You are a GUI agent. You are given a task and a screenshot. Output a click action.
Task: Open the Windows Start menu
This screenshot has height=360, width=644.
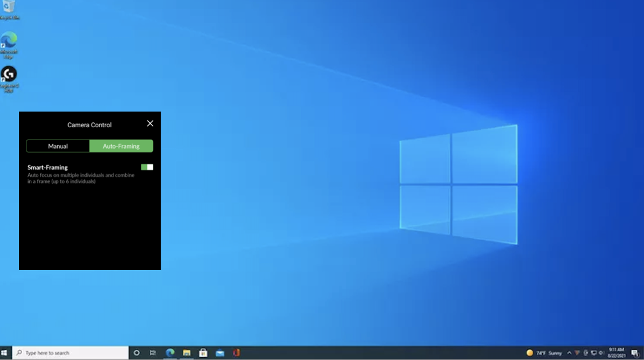(x=4, y=352)
